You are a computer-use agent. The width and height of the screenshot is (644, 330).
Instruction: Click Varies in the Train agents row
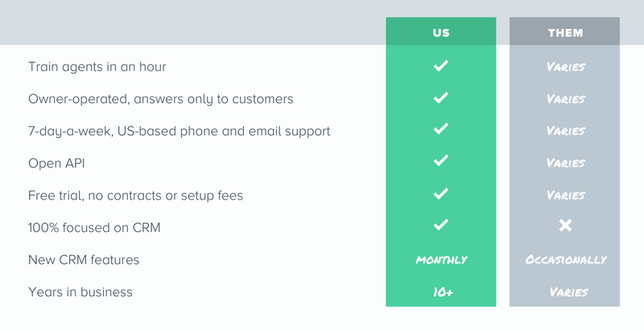pyautogui.click(x=566, y=67)
